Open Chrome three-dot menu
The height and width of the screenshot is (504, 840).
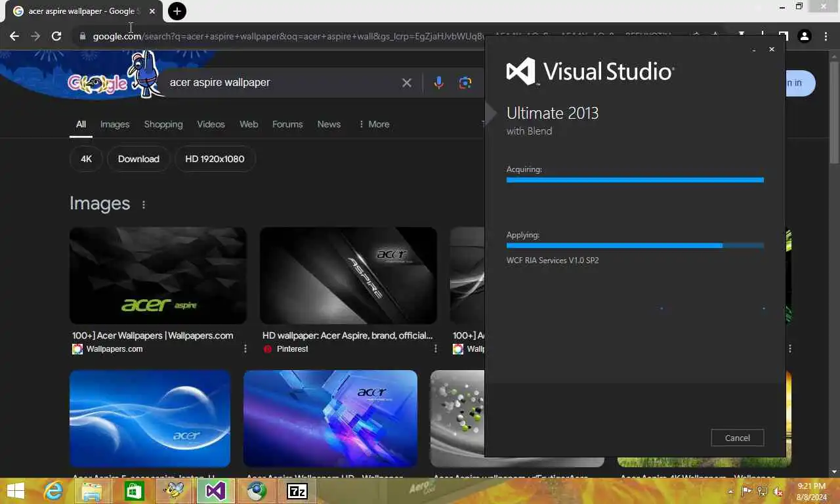coord(825,36)
